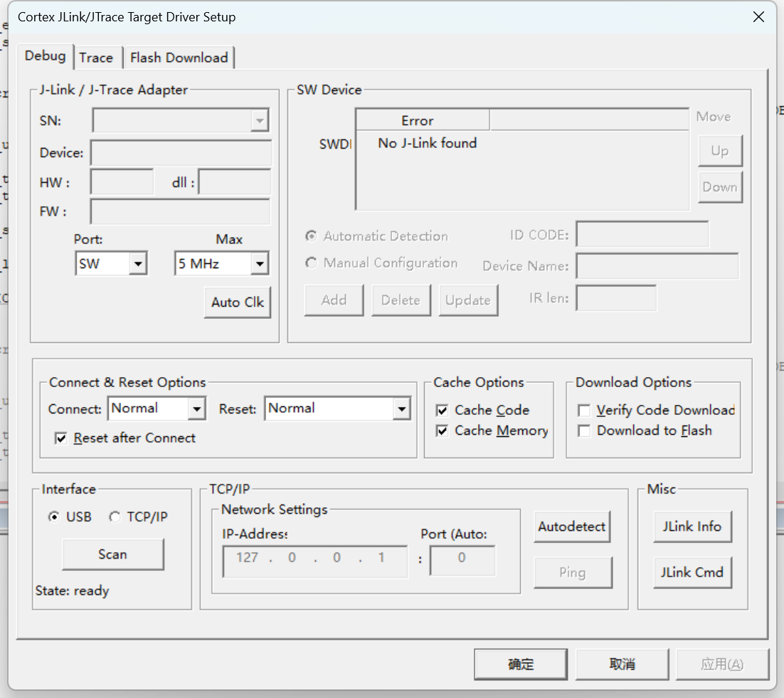Select the USB interface radio button
The width and height of the screenshot is (784, 698).
tap(53, 517)
